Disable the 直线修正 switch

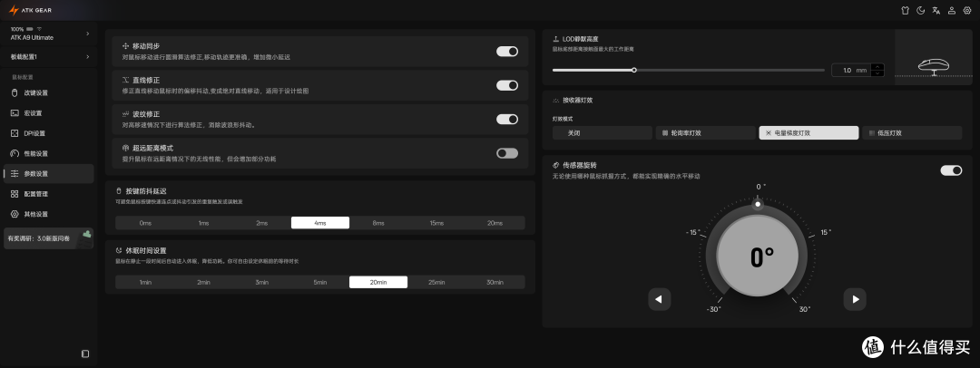(507, 85)
